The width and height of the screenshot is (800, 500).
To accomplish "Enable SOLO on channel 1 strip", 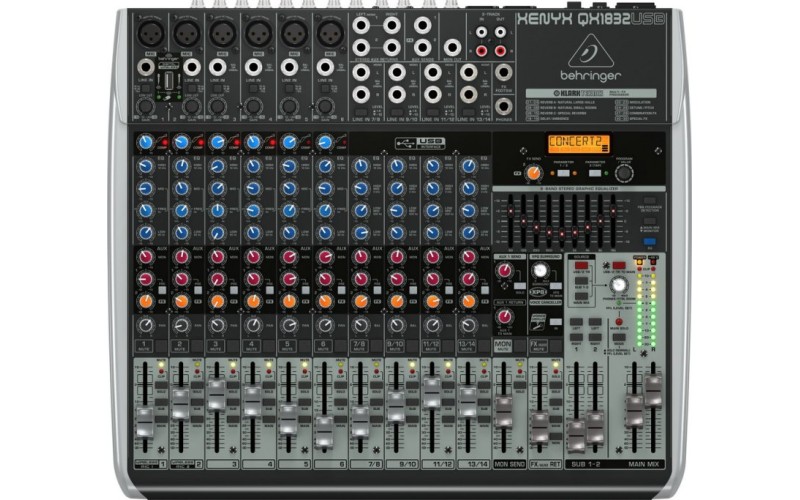I will pyautogui.click(x=161, y=386).
